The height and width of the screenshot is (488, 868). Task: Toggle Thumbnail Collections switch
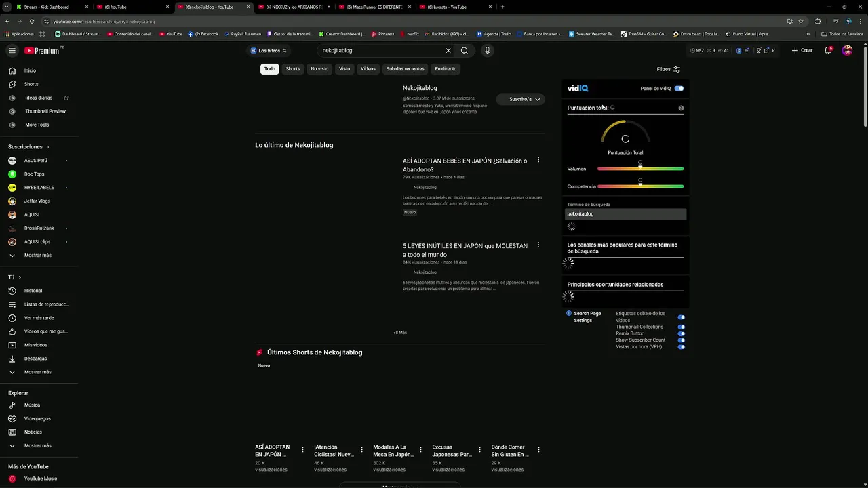(x=682, y=327)
